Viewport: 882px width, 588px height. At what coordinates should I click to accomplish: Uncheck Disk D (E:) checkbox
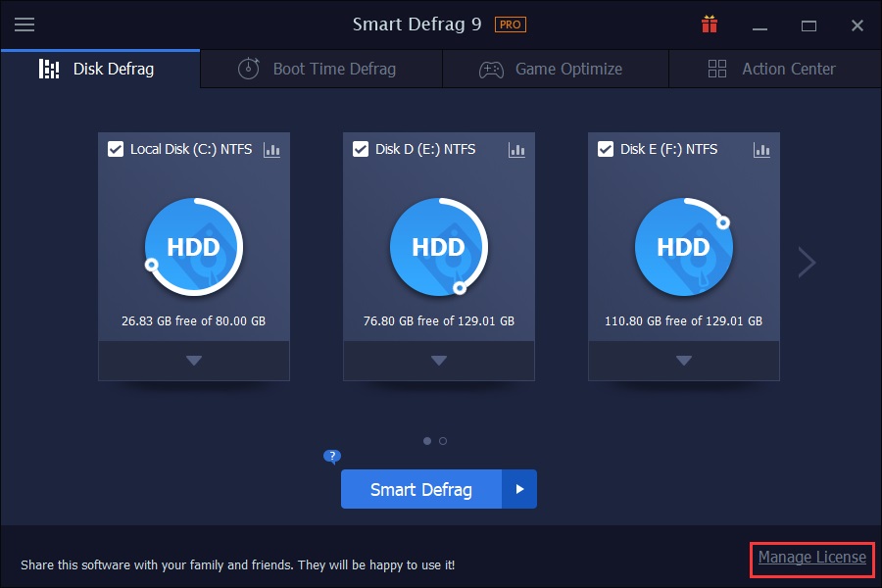[361, 149]
